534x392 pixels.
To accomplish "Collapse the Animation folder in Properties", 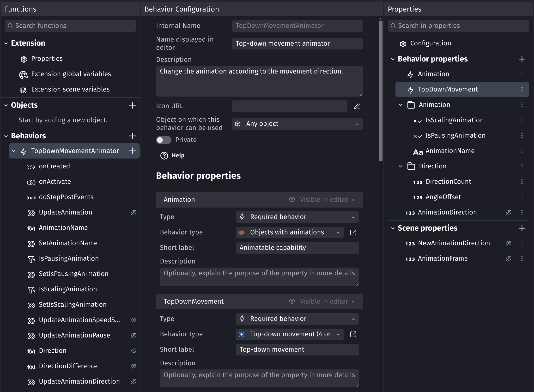I will (x=400, y=105).
